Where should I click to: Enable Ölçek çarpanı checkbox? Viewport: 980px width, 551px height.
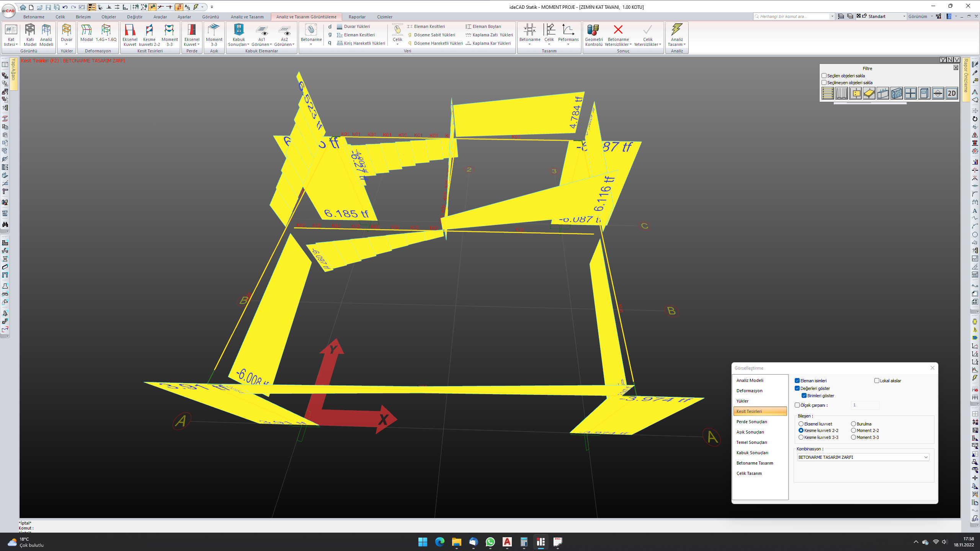(x=797, y=405)
